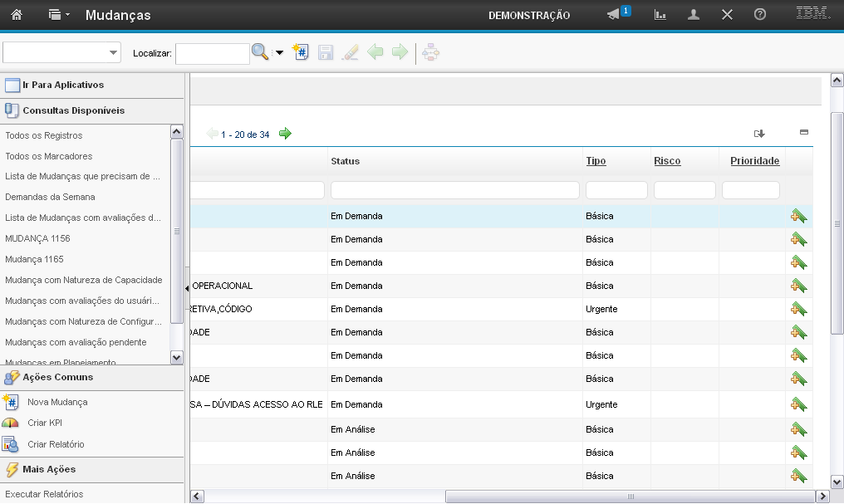The image size is (844, 504).
Task: Click the Nova Mudança action link
Action: tap(57, 402)
